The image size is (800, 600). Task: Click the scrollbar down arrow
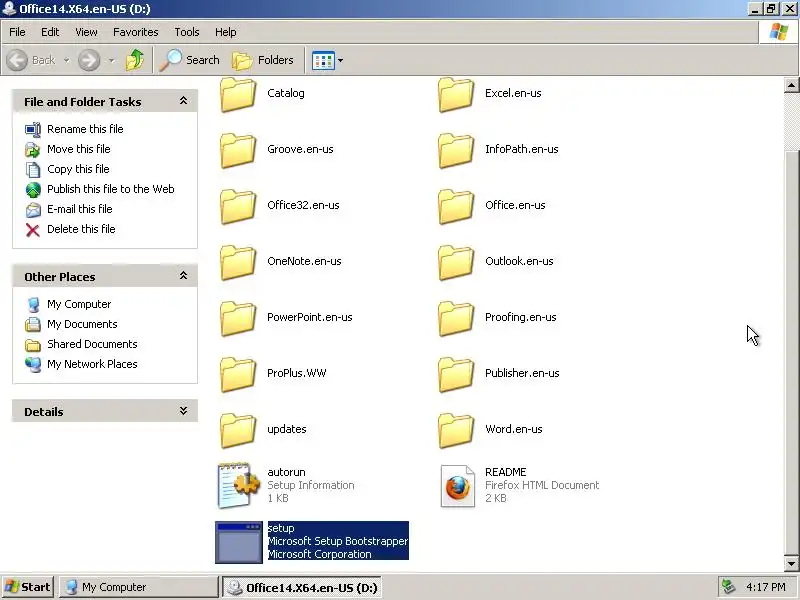[791, 564]
